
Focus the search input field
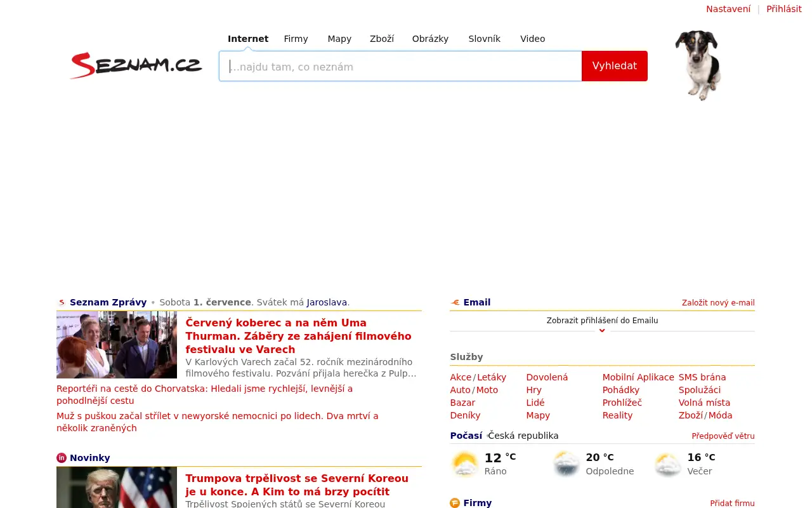click(400, 66)
